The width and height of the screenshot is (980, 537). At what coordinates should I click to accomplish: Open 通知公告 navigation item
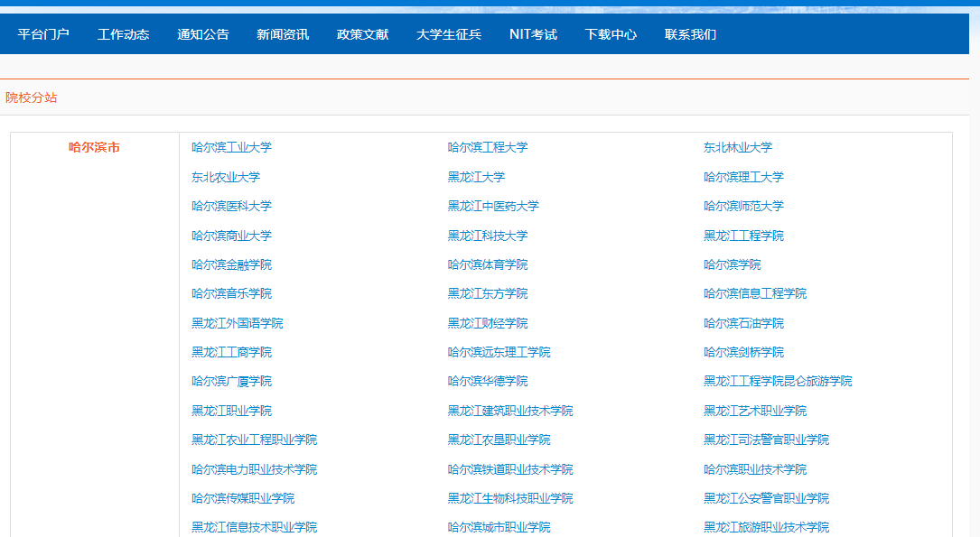(203, 34)
